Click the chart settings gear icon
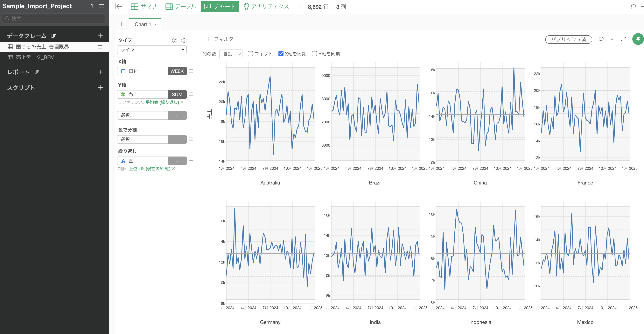The height and width of the screenshot is (334, 644). coord(184,40)
